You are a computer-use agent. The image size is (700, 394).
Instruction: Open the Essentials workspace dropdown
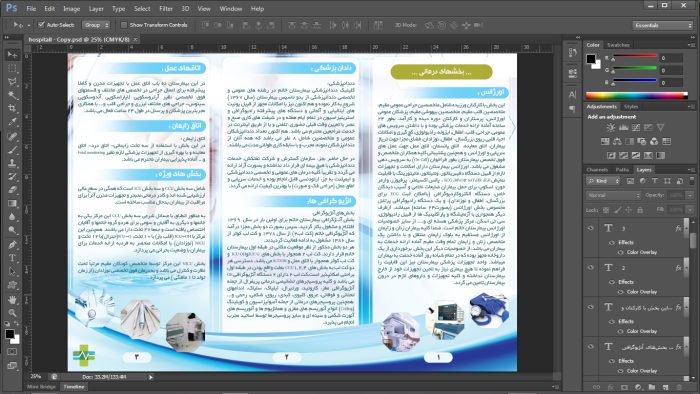point(662,25)
